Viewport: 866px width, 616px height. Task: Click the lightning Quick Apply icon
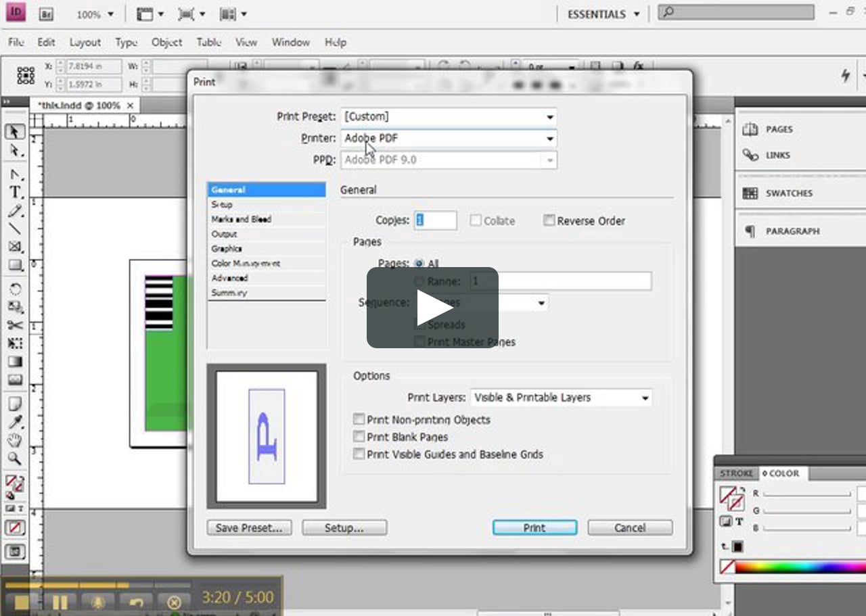(x=846, y=76)
